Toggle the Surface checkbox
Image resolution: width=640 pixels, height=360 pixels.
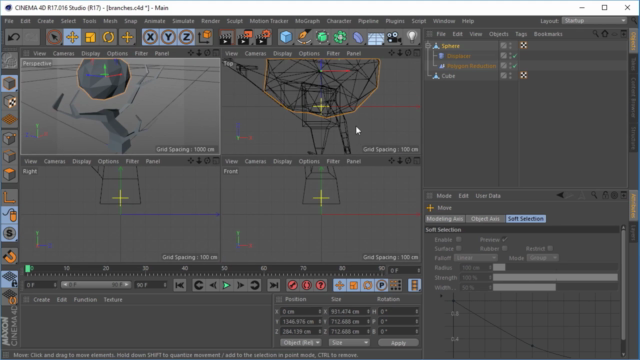[459, 249]
